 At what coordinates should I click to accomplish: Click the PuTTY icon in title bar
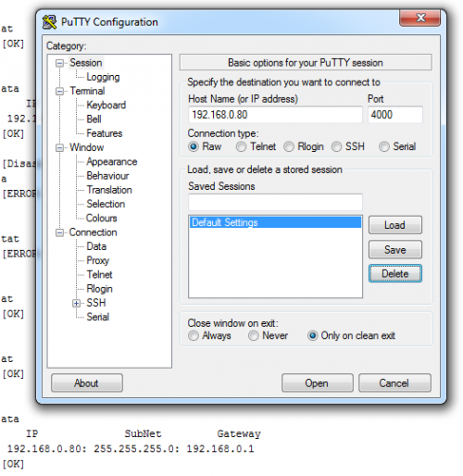point(49,22)
